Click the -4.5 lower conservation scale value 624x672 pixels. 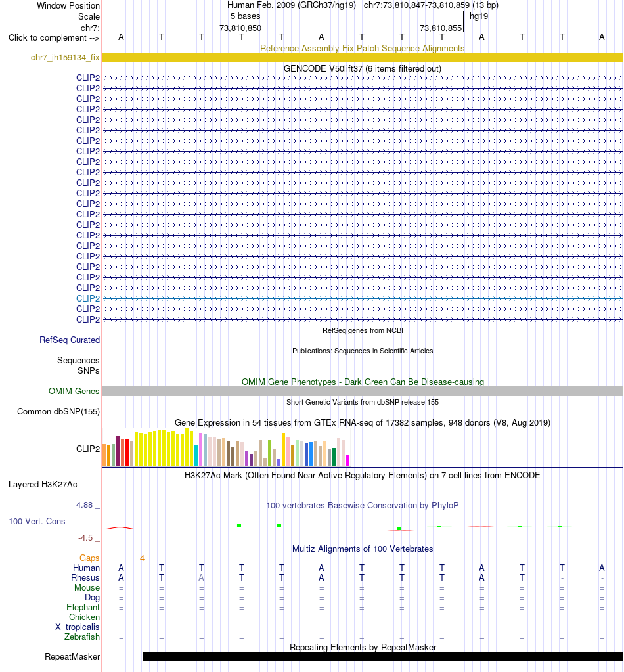click(x=85, y=538)
